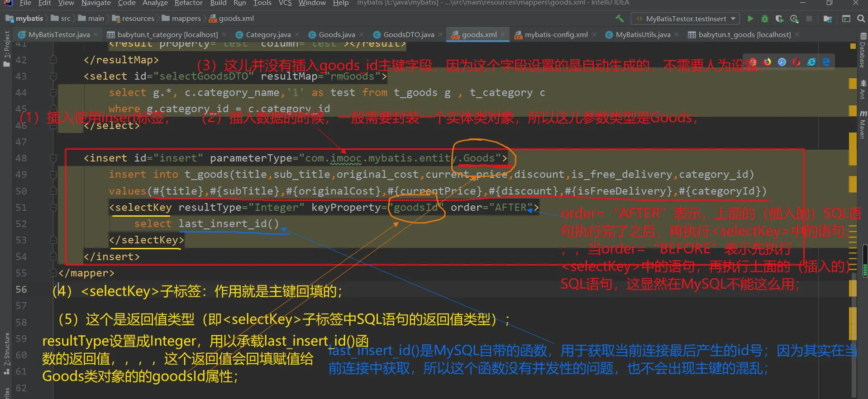Click the resources breadcrumb folder

click(x=134, y=19)
